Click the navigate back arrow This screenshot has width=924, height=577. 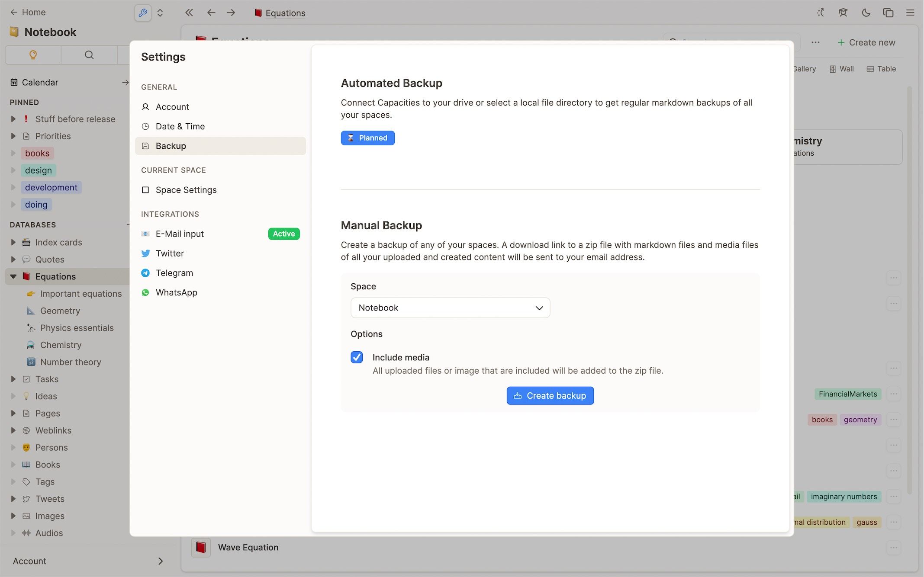[x=211, y=13]
